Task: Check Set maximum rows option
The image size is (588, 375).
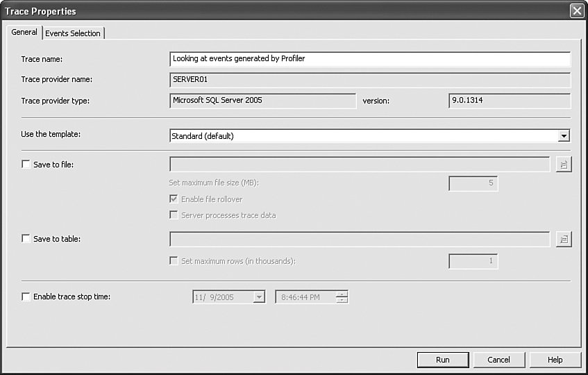Action: click(174, 261)
